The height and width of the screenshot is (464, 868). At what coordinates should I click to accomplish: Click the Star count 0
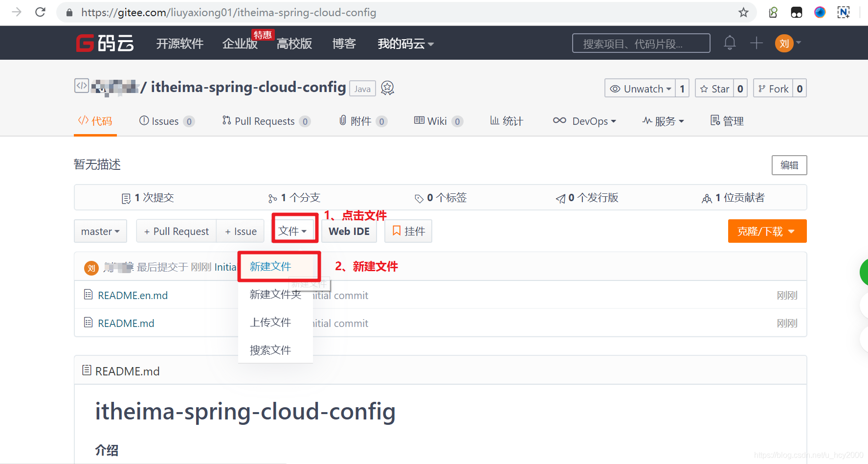[x=740, y=89]
